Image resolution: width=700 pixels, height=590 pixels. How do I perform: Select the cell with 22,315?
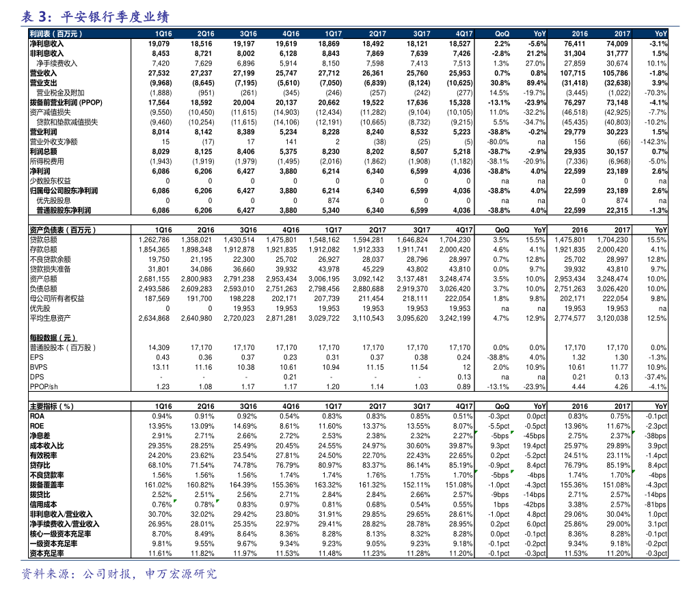coord(610,211)
